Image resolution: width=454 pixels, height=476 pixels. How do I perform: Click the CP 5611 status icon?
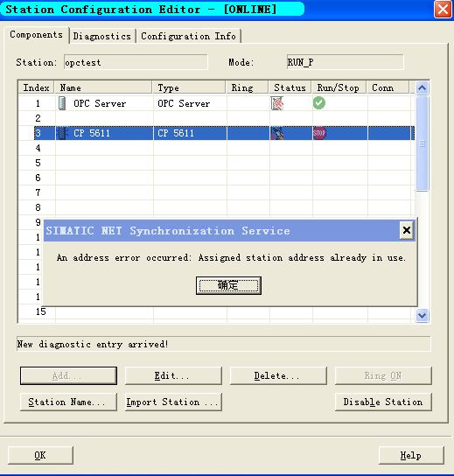[x=277, y=133]
